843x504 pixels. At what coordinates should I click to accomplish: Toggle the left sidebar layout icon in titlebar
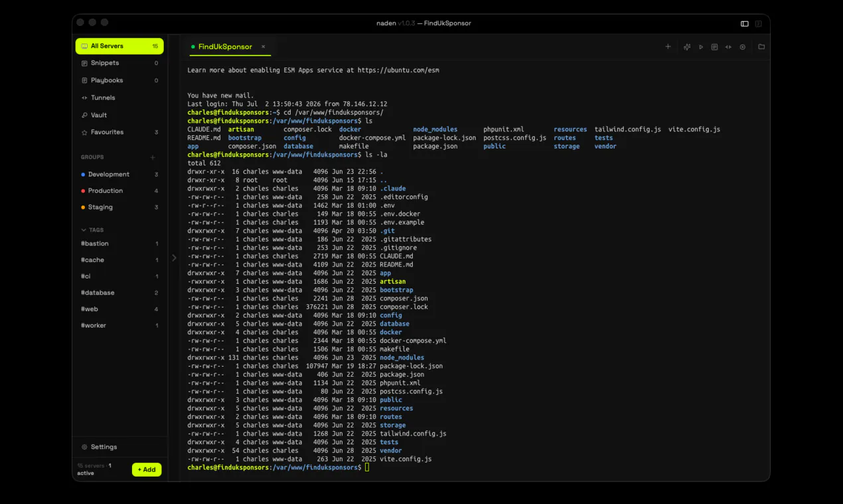pyautogui.click(x=745, y=24)
